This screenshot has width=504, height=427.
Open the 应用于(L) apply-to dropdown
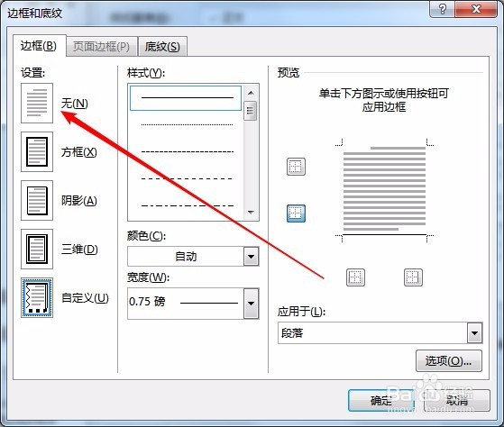pyautogui.click(x=475, y=333)
